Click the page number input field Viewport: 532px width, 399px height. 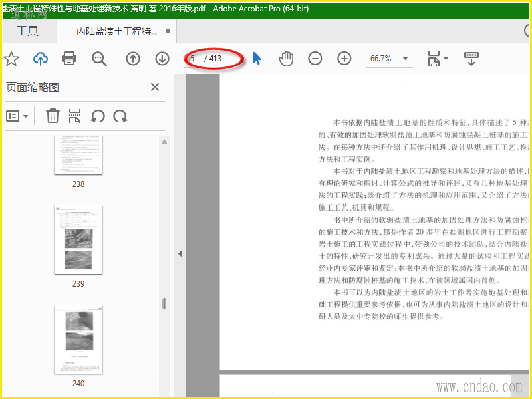(192, 59)
